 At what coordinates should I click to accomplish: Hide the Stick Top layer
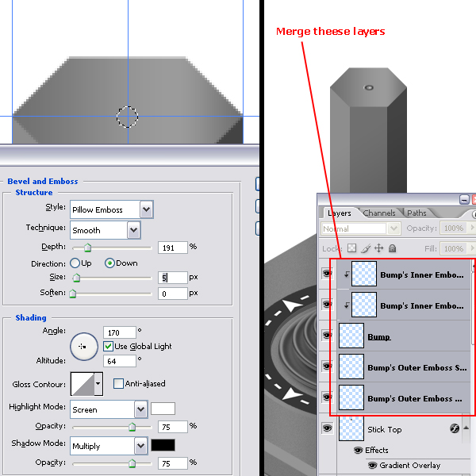pos(326,429)
